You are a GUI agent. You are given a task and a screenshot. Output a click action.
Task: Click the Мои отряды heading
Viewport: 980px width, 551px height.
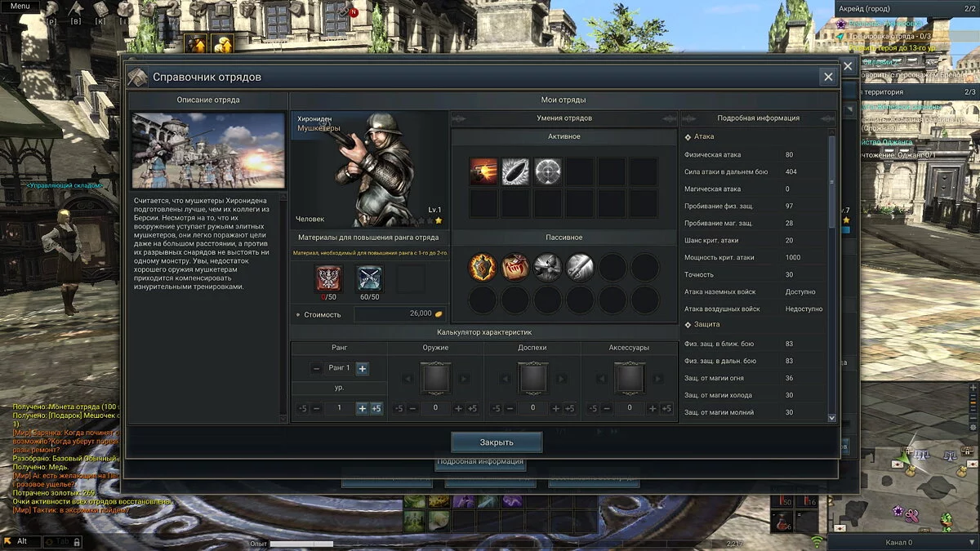[x=563, y=100]
